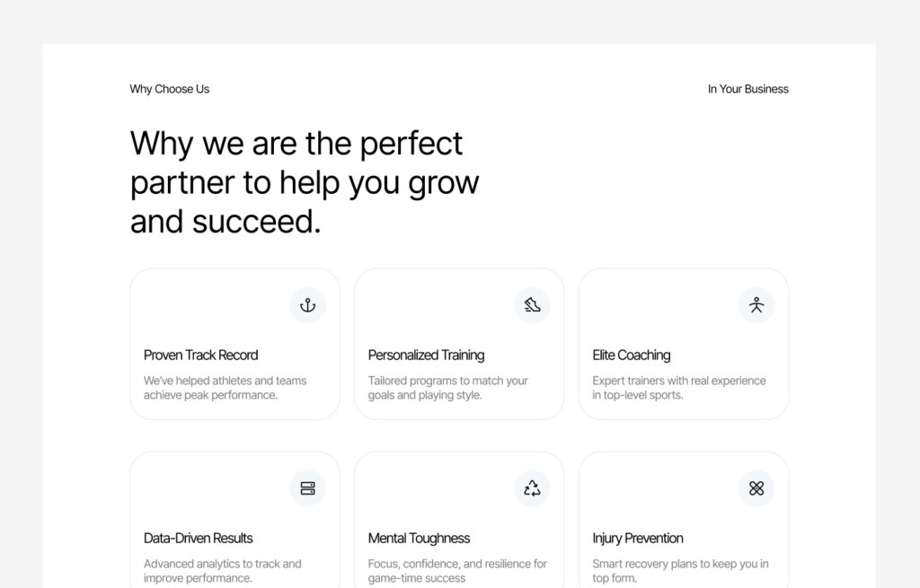Click the Smart recovery plans description text
The height and width of the screenshot is (588, 920).
[680, 571]
